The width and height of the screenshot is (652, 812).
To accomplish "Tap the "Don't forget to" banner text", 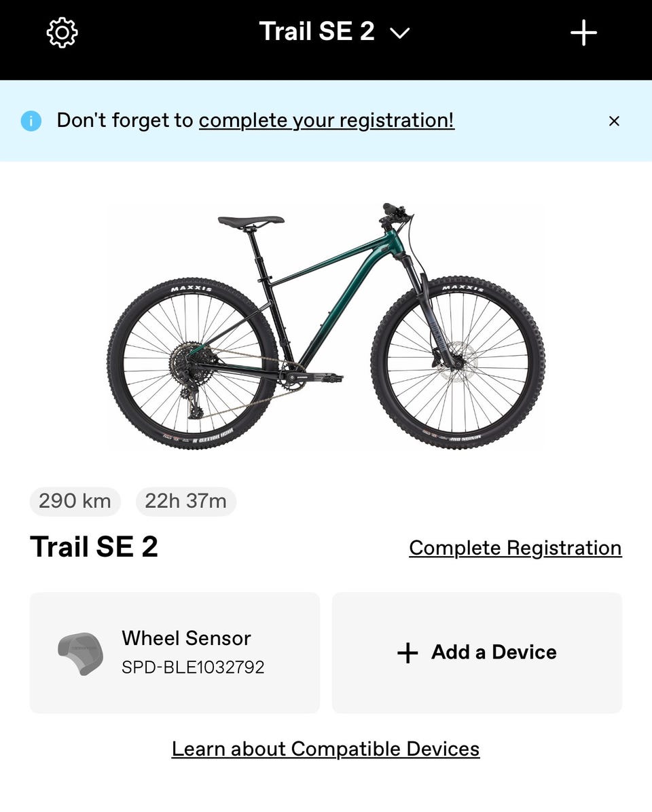I will (x=125, y=121).
